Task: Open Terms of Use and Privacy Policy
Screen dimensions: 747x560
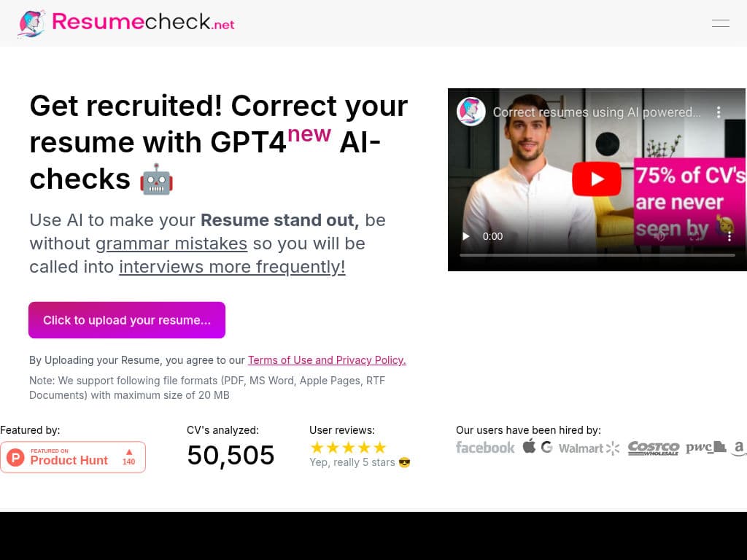Action: click(327, 360)
